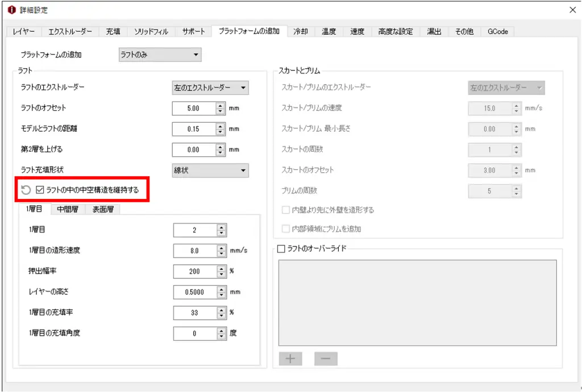Increase 1層目の充填率 spinner value
This screenshot has height=392, width=582.
221,310
